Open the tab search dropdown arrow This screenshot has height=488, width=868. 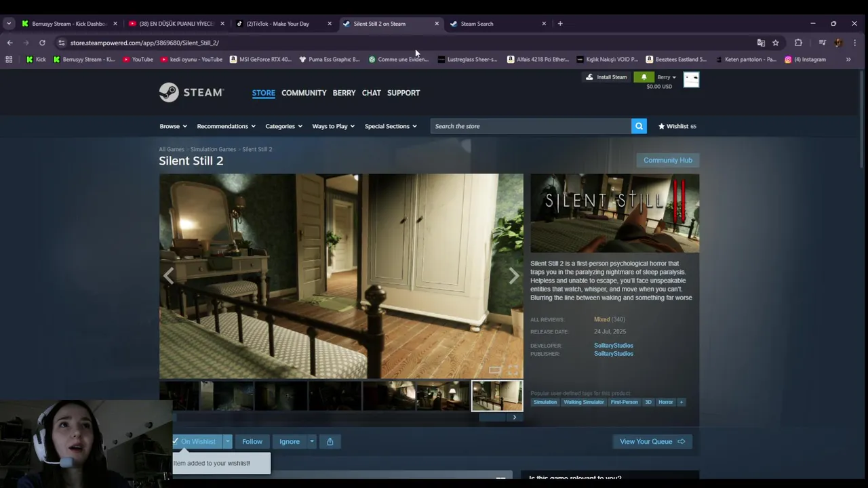coord(9,24)
